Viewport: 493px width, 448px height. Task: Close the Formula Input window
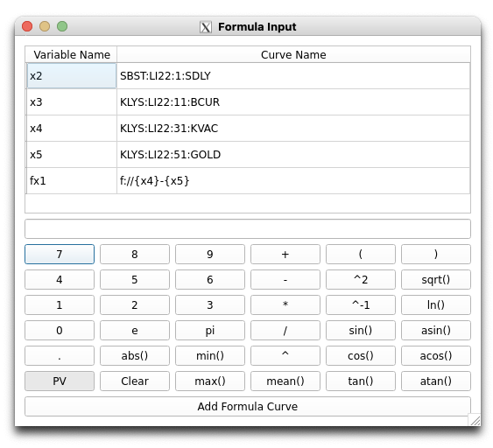[27, 26]
